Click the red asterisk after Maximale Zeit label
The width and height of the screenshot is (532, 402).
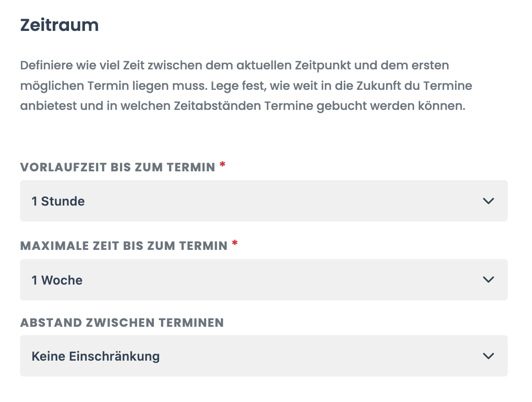tap(235, 243)
